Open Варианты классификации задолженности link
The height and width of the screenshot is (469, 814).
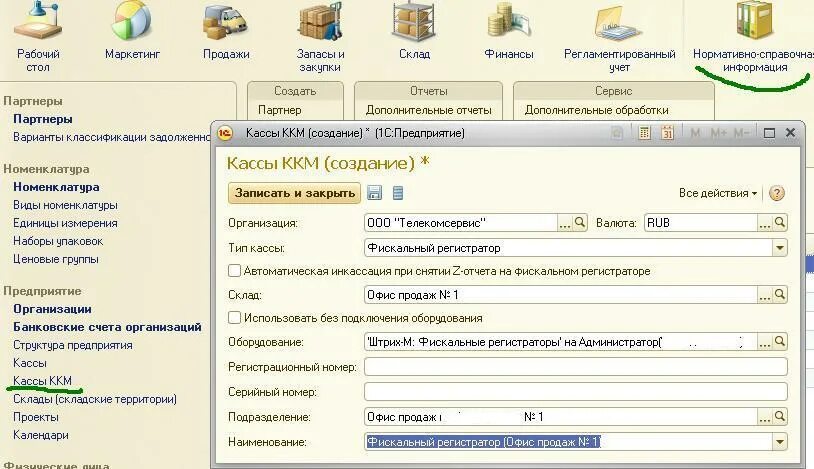click(111, 137)
